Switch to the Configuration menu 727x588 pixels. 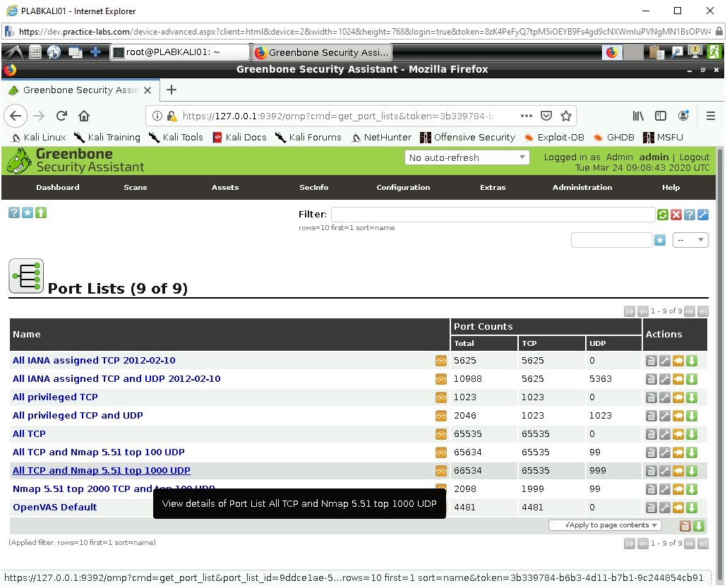tap(403, 187)
